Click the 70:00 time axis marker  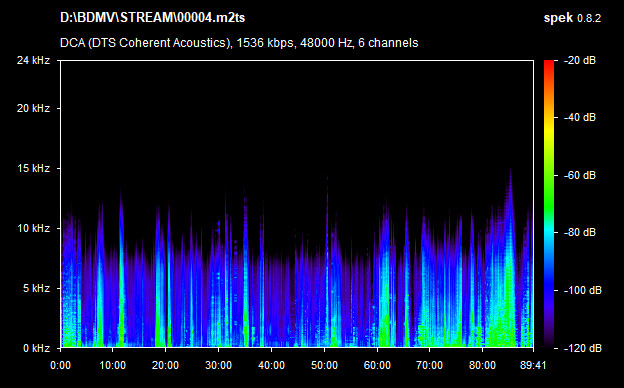click(429, 365)
